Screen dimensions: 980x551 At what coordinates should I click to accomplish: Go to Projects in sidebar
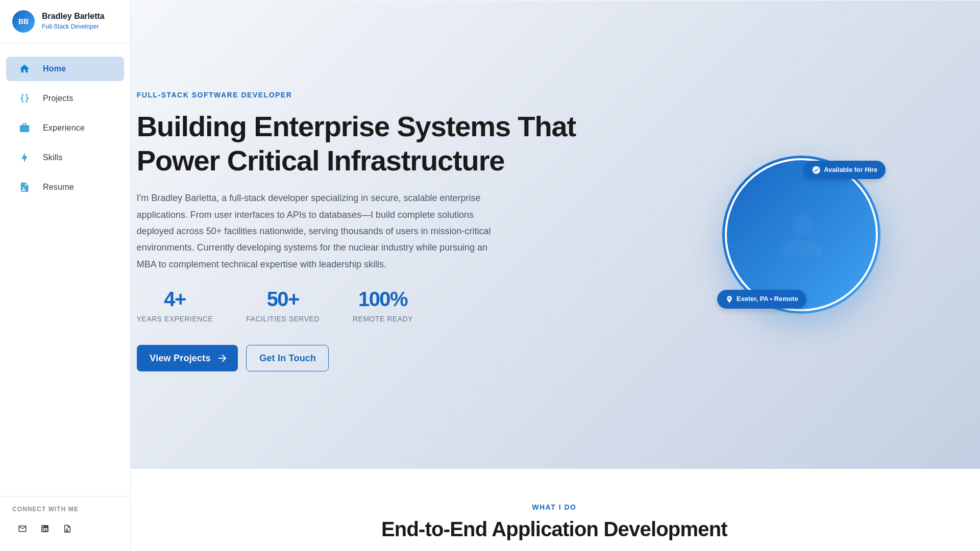coord(58,98)
